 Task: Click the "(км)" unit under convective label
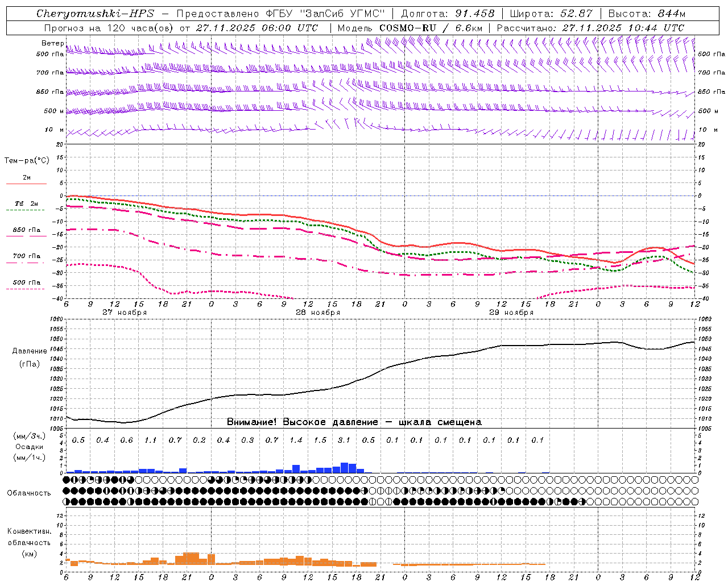29,554
